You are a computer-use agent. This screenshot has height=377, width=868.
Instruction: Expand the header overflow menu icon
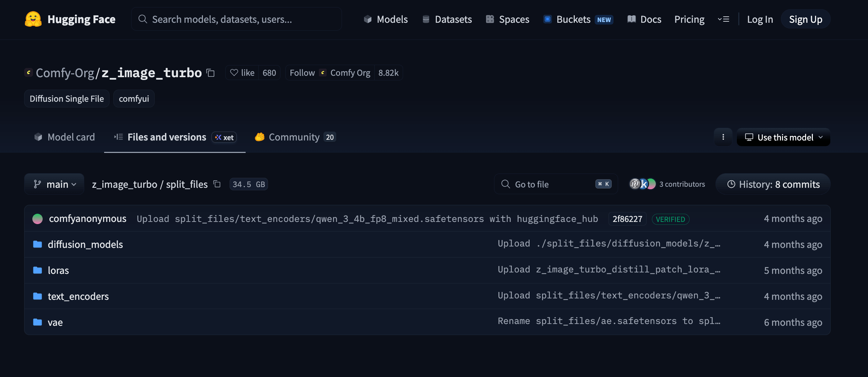pyautogui.click(x=723, y=19)
